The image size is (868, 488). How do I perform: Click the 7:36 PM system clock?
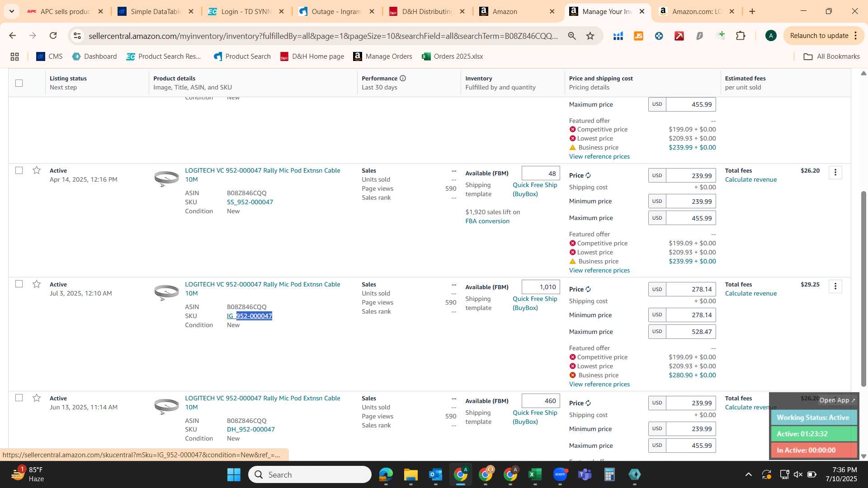tap(841, 474)
